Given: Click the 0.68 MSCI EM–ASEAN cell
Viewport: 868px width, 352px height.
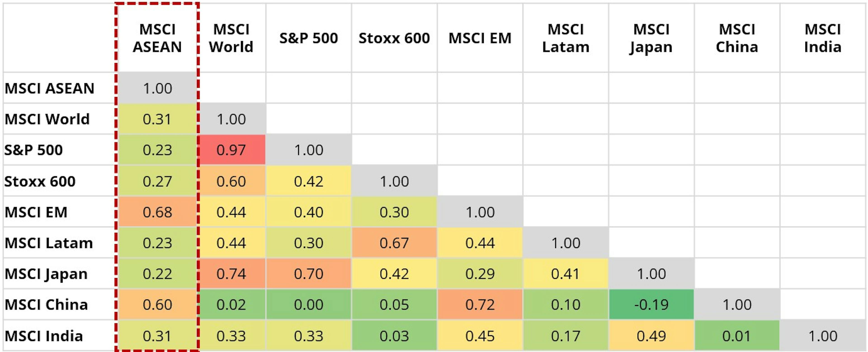Looking at the screenshot, I should click(x=157, y=212).
